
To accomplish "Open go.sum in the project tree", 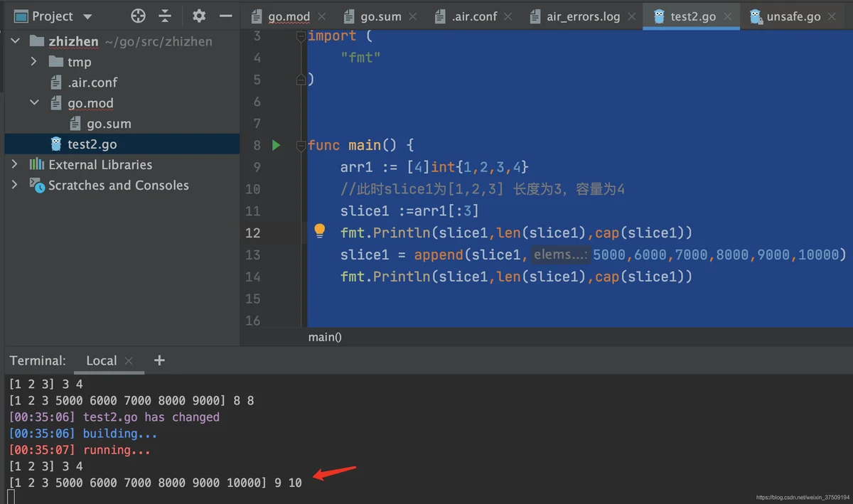I will pos(108,124).
